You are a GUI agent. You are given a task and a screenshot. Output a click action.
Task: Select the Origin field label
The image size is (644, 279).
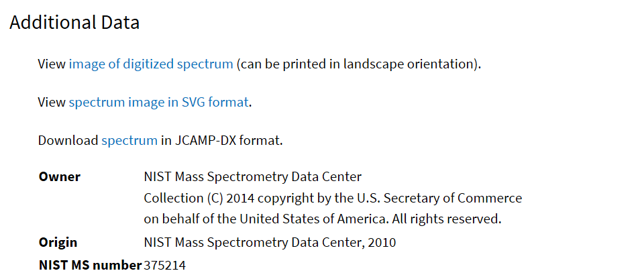pos(58,242)
